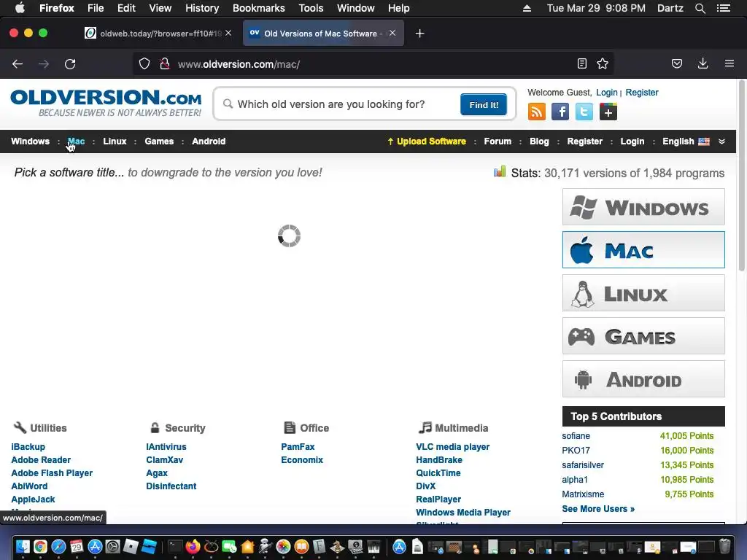Image resolution: width=747 pixels, height=560 pixels.
Task: Open the Blog link in navigation bar
Action: tap(539, 141)
